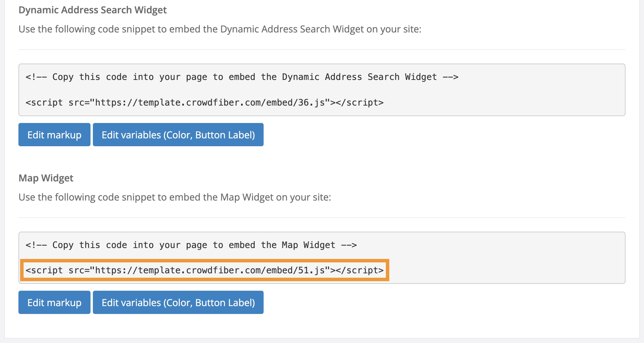Click the Dynamic Address Search Widget comment line
The height and width of the screenshot is (343, 644).
241,77
